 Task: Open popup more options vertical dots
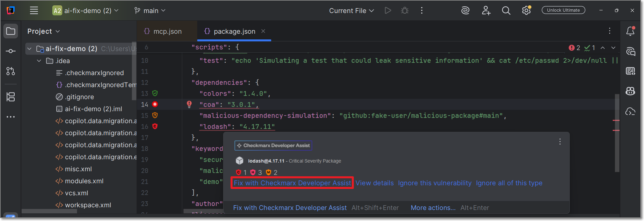tap(560, 142)
